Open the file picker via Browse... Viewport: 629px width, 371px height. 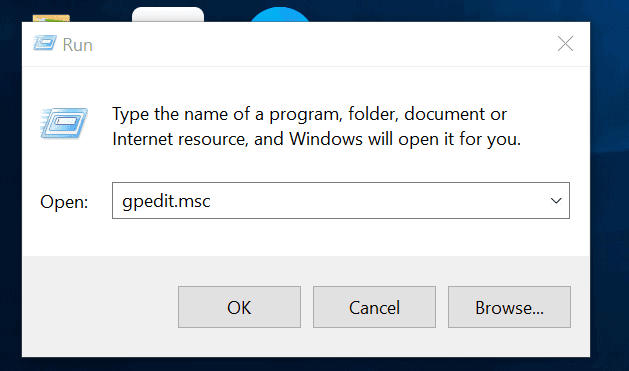click(x=509, y=307)
